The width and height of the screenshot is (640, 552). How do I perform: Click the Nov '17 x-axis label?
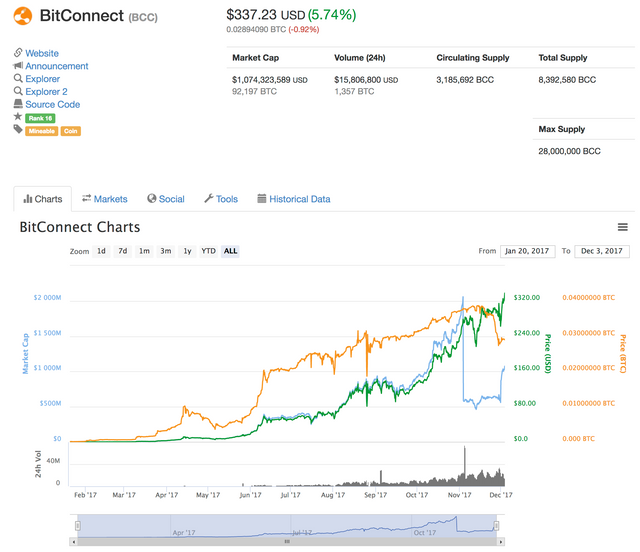[460, 495]
